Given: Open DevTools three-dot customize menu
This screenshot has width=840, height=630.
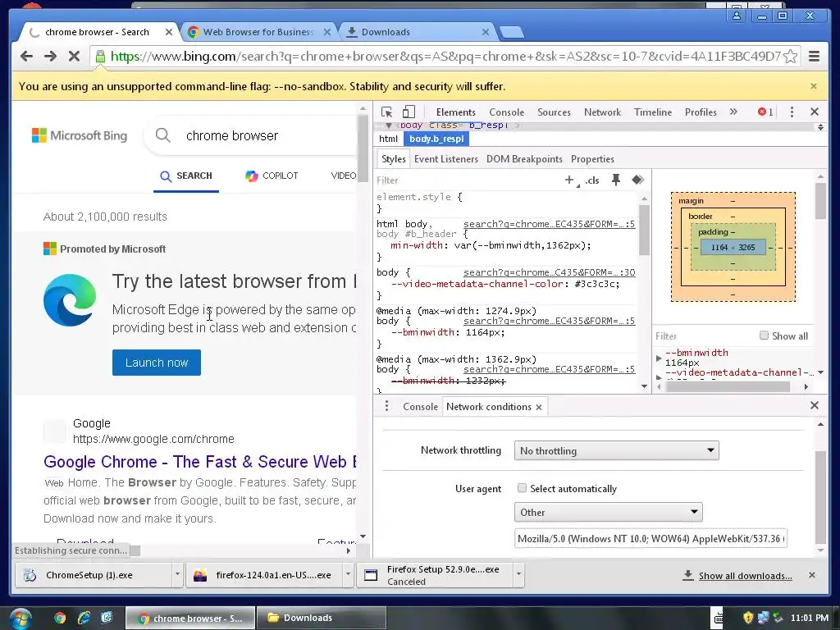Looking at the screenshot, I should [792, 112].
